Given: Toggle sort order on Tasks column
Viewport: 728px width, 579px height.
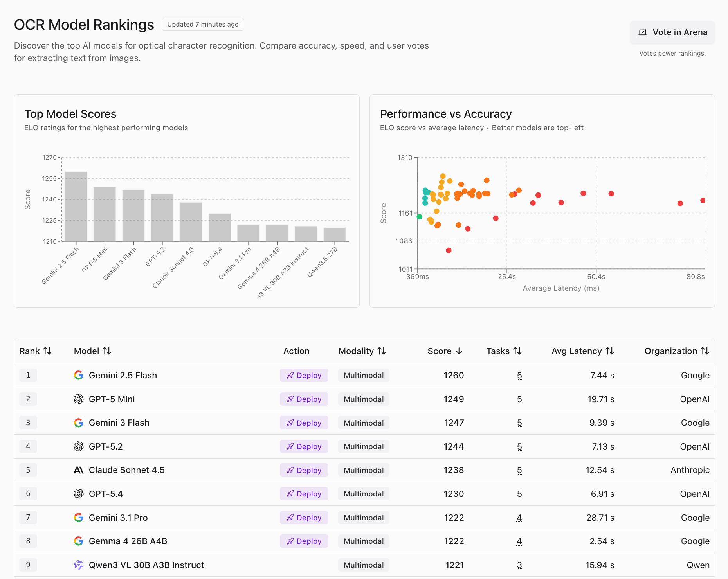Looking at the screenshot, I should [504, 351].
